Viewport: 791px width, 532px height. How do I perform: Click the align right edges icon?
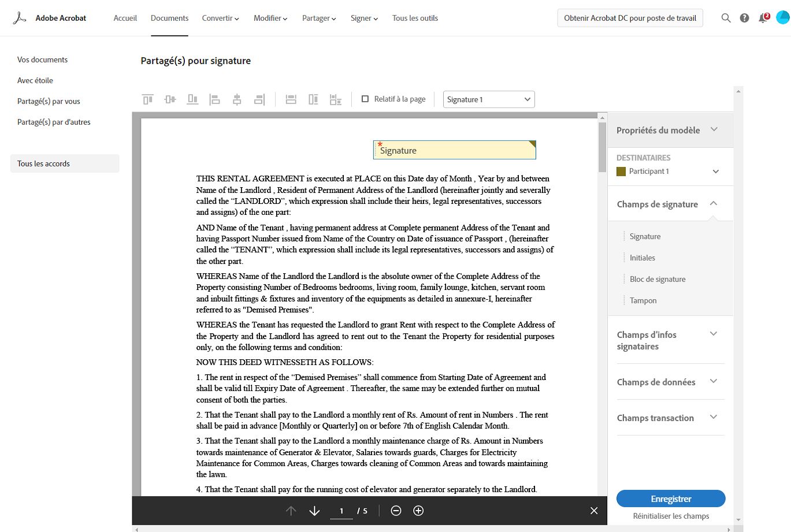(259, 99)
